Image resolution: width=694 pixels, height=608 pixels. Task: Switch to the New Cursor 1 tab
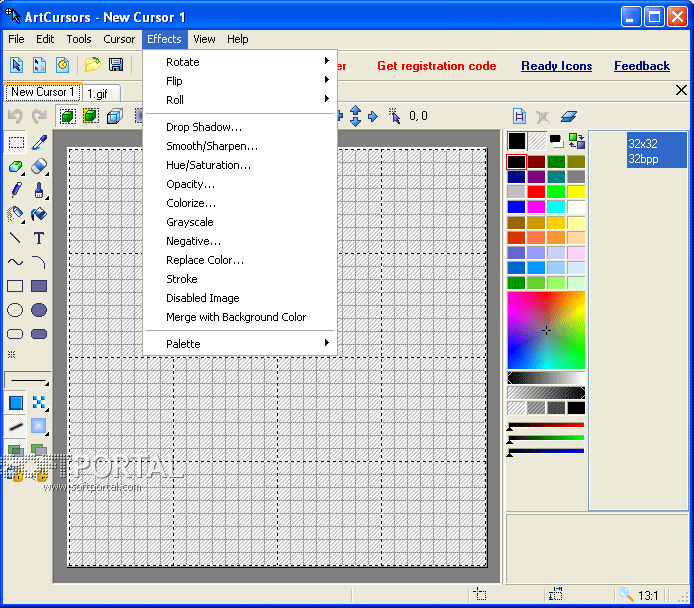coord(43,92)
